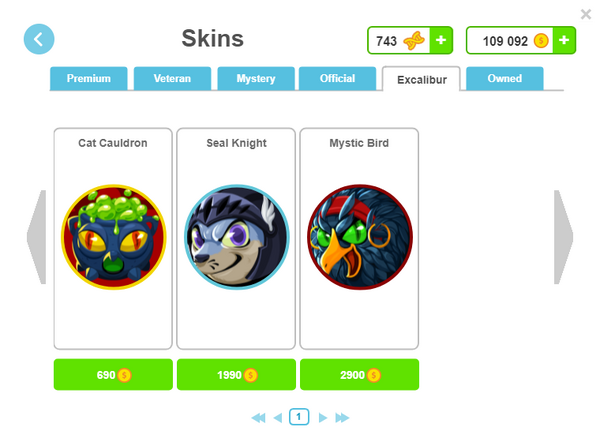The height and width of the screenshot is (442, 600).
Task: Select the Cat Cauldron skin image
Action: click(114, 237)
